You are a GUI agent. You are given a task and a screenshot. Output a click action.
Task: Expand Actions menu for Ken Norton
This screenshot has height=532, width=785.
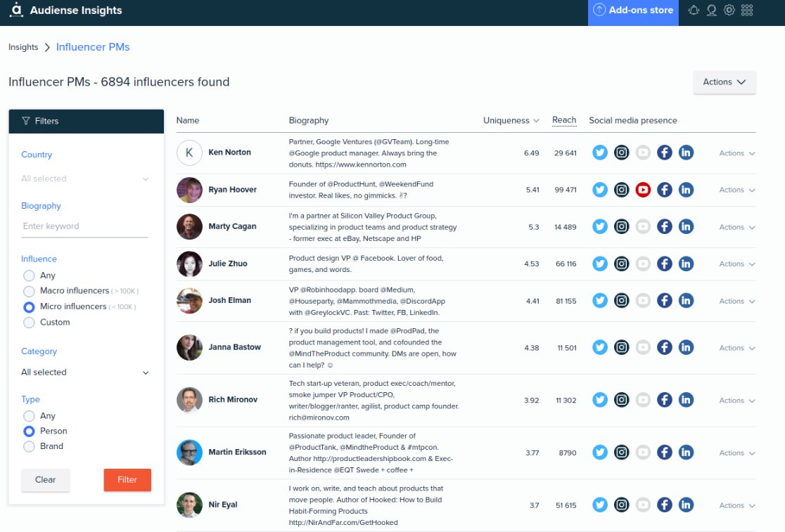(x=737, y=153)
